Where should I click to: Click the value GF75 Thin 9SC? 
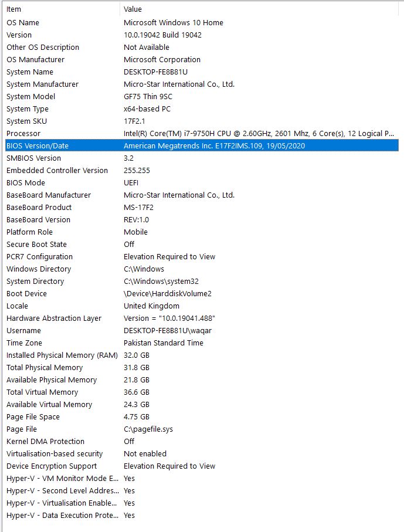click(148, 97)
